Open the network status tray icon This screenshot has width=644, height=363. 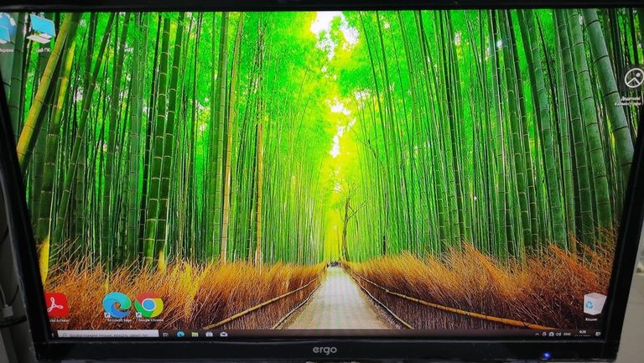550,334
